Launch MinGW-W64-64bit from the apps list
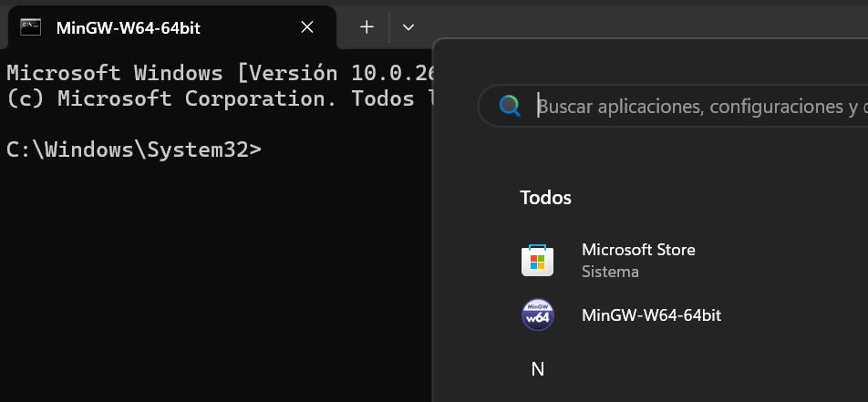The width and height of the screenshot is (868, 402). point(651,315)
